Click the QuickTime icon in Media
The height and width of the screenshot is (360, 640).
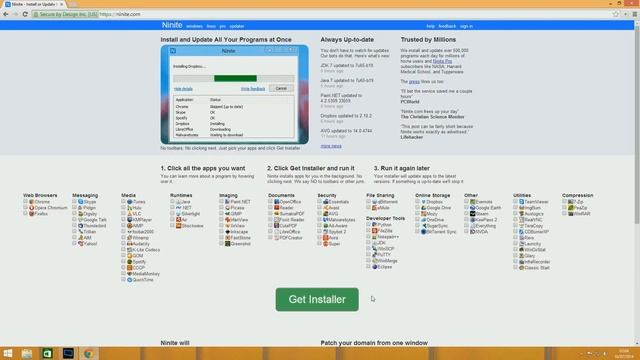(129, 280)
